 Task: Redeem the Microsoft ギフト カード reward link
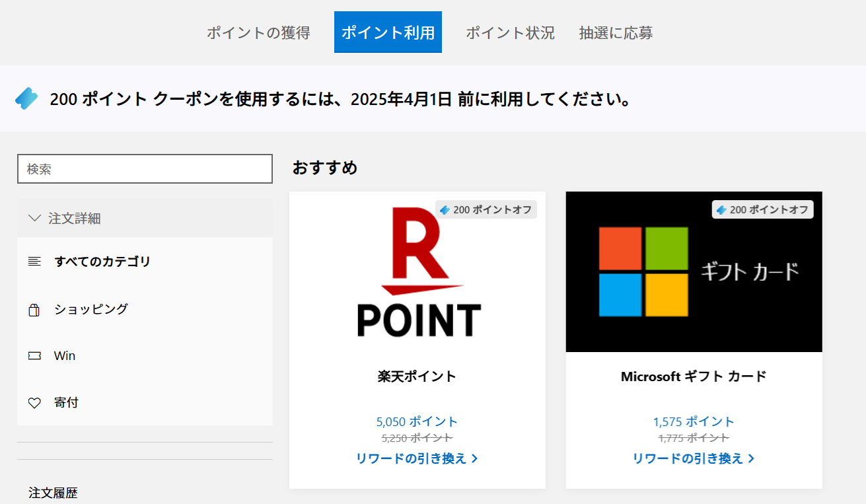[694, 458]
